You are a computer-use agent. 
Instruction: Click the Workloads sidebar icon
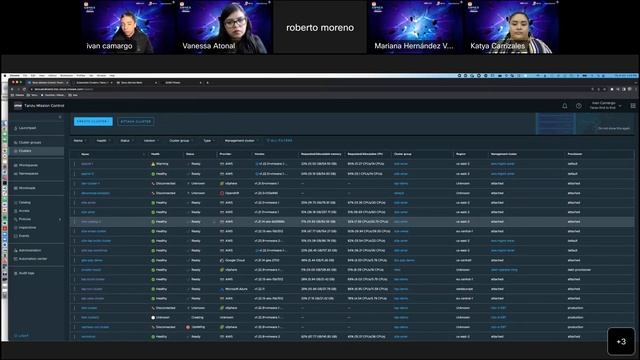click(x=16, y=188)
